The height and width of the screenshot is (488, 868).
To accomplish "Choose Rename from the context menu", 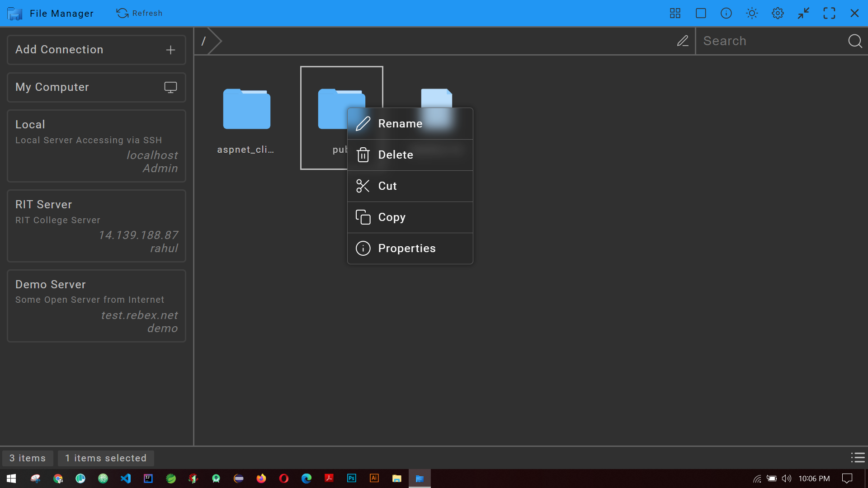I will tap(400, 123).
